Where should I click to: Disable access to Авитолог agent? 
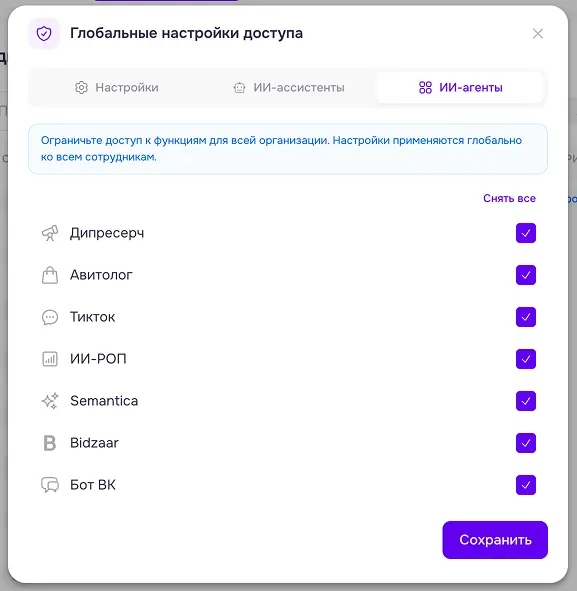pyautogui.click(x=526, y=275)
